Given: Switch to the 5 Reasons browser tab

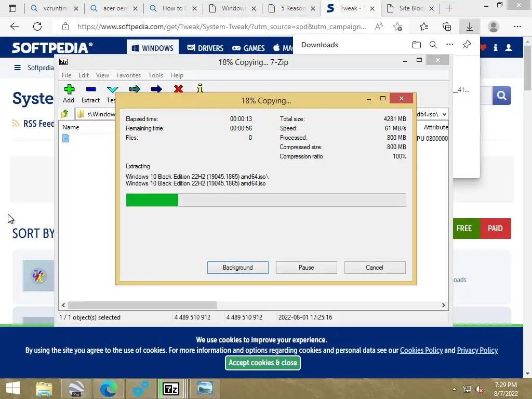Looking at the screenshot, I should pyautogui.click(x=292, y=8).
